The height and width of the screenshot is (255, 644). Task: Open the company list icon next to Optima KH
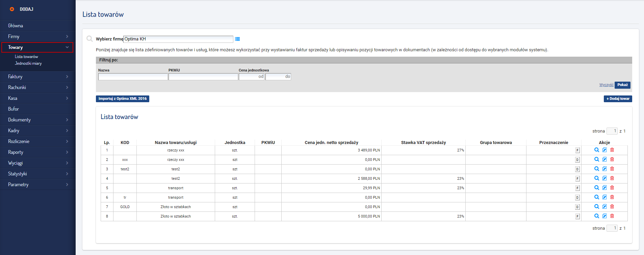[237, 39]
